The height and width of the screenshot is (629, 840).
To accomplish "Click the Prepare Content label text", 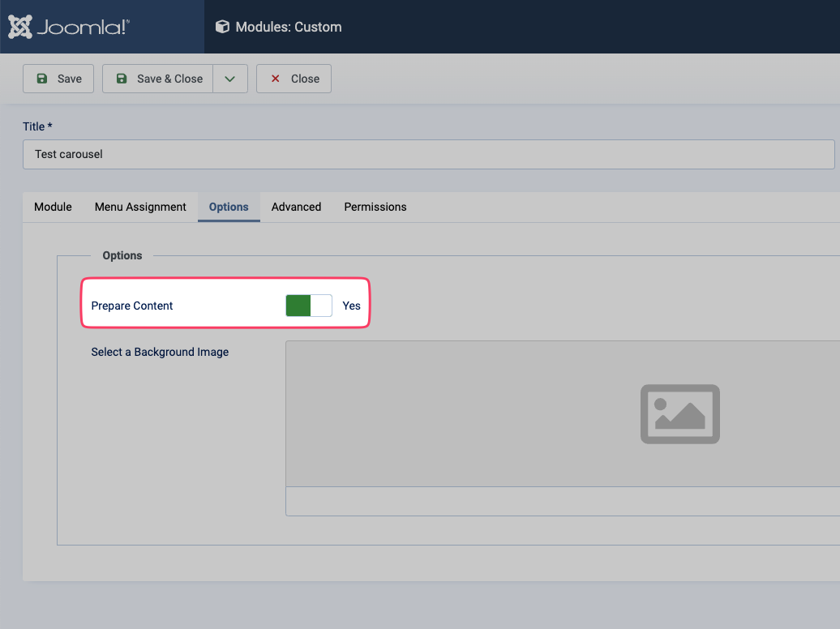I will point(132,306).
